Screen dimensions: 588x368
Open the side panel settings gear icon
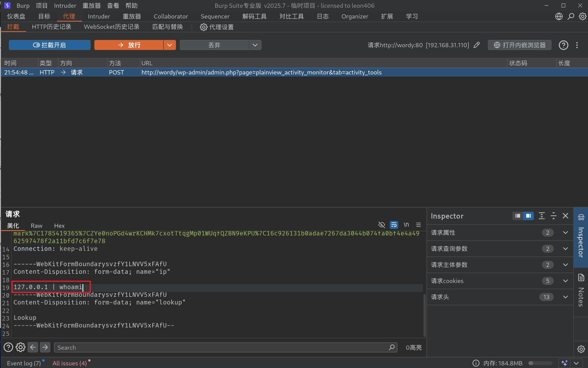tap(581, 349)
